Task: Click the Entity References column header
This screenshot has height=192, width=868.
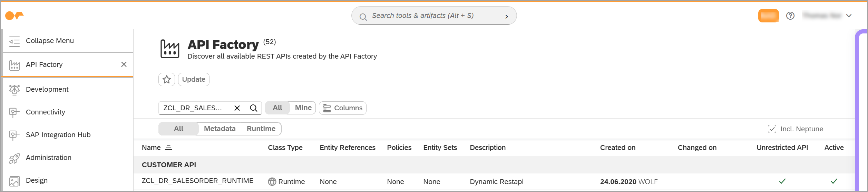Action: tap(348, 148)
